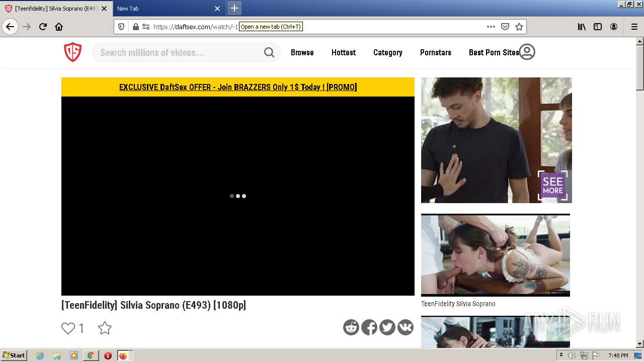Open the site user profile icon
The width and height of the screenshot is (644, 362).
click(x=527, y=52)
